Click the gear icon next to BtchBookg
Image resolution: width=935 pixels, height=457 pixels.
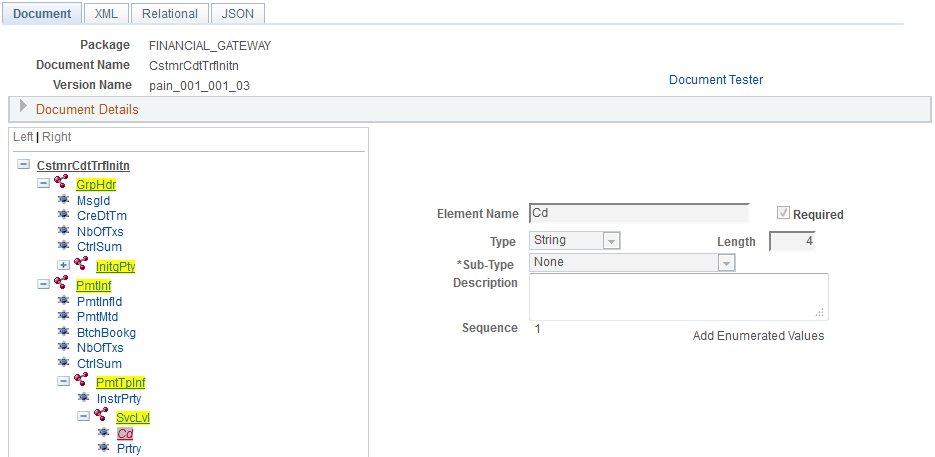pyautogui.click(x=63, y=331)
